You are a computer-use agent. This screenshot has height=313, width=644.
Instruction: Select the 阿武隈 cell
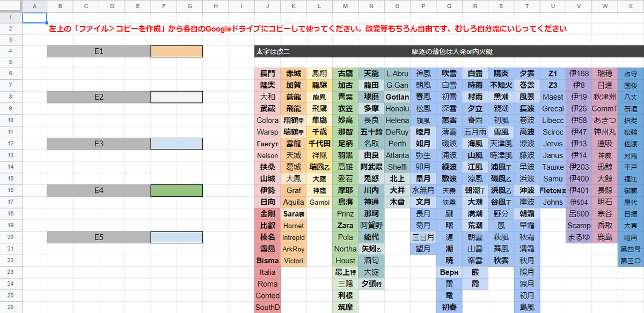coord(371,167)
